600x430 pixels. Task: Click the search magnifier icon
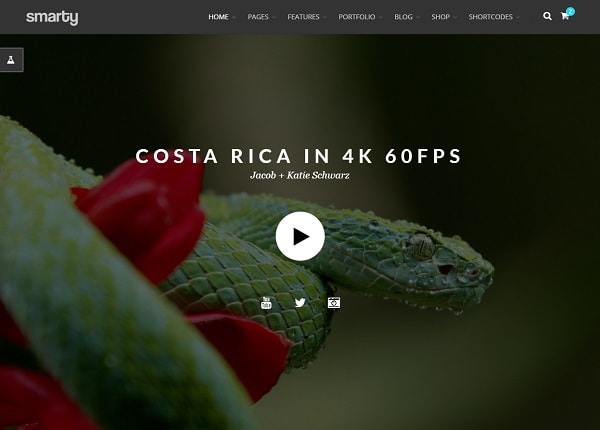click(547, 16)
